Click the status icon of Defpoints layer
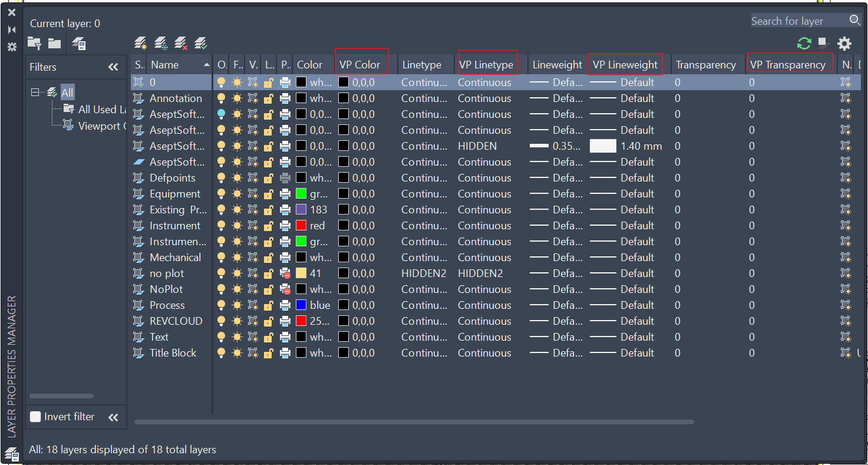The image size is (868, 465). click(x=139, y=178)
